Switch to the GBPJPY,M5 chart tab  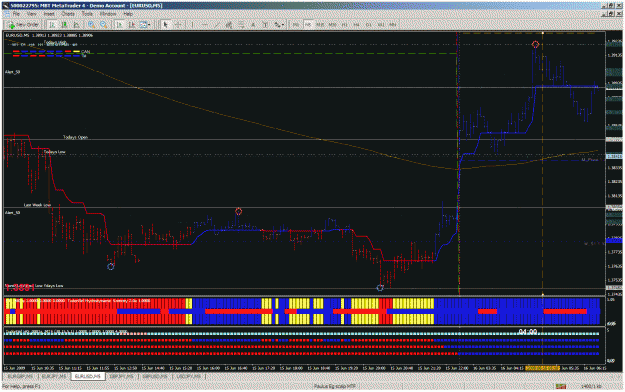(122, 376)
